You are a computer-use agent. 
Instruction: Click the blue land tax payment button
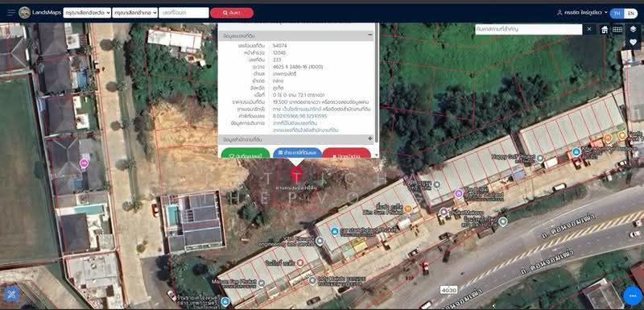pos(297,153)
